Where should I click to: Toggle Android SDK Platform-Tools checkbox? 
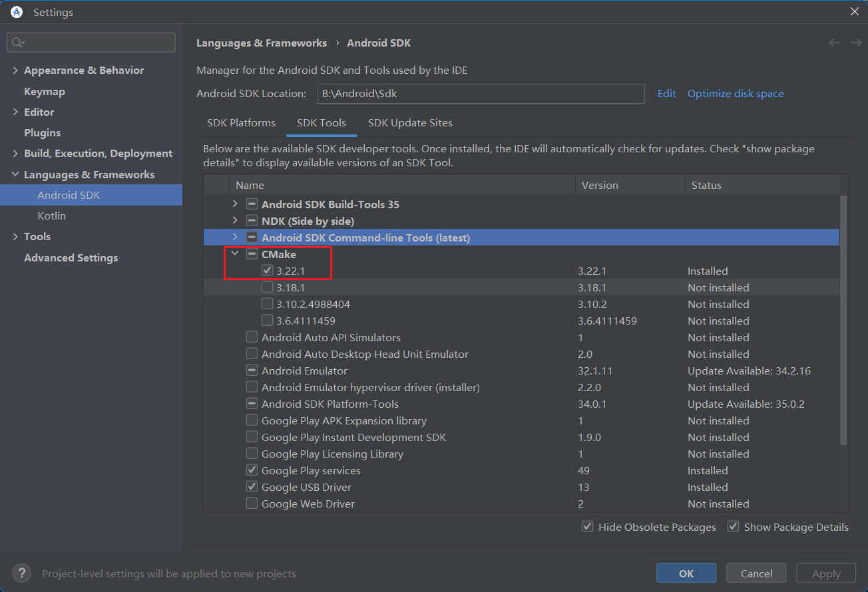252,404
